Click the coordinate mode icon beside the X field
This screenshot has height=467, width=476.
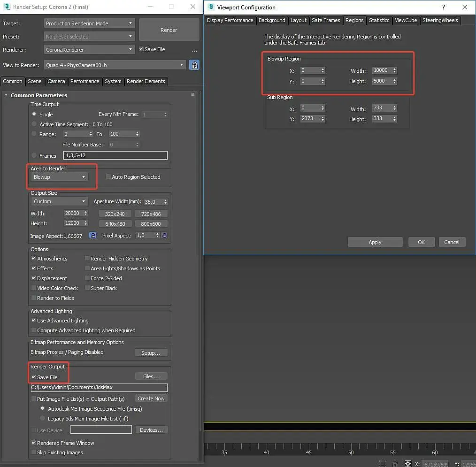click(407, 464)
